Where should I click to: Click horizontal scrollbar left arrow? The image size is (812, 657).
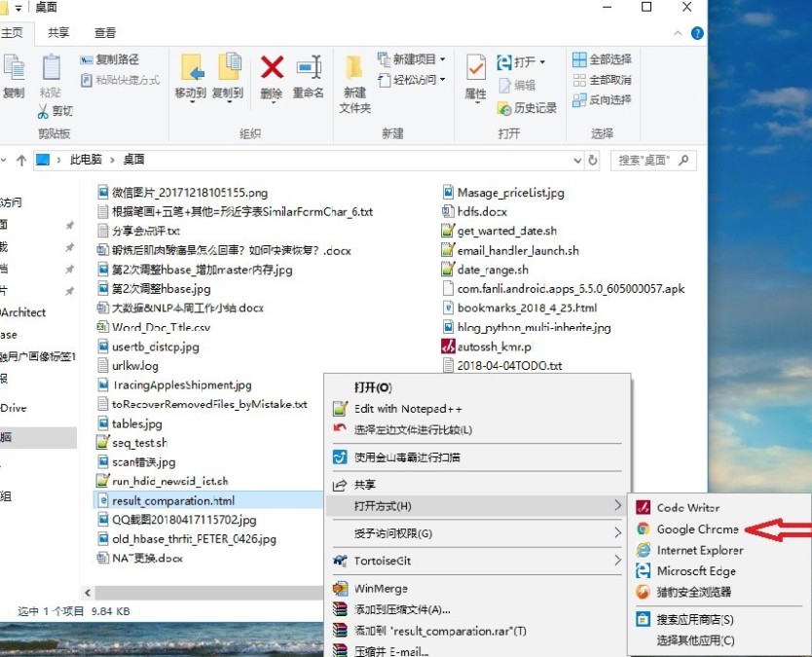pos(88,593)
